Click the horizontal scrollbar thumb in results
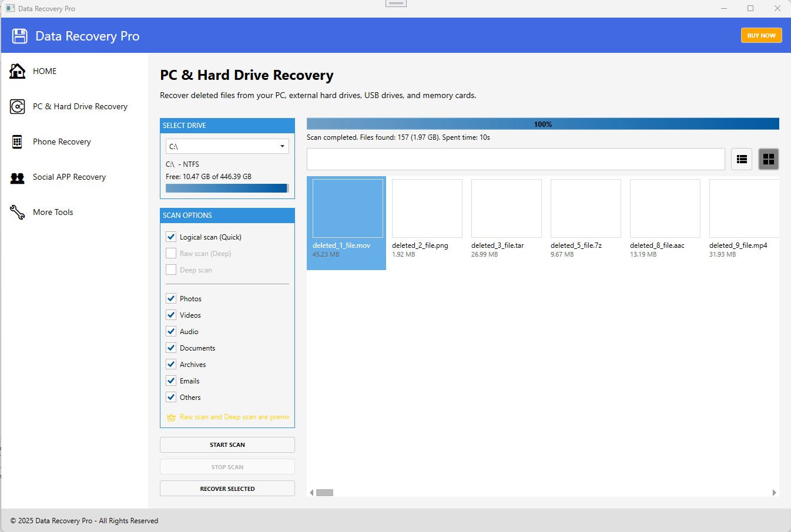 (x=324, y=493)
